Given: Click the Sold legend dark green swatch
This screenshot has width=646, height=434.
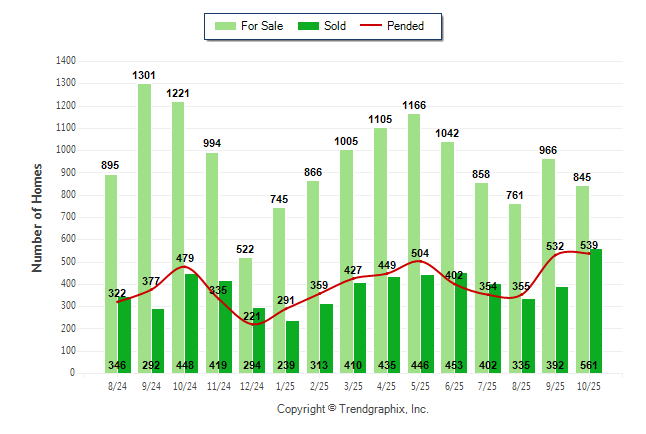Looking at the screenshot, I should pyautogui.click(x=306, y=26).
